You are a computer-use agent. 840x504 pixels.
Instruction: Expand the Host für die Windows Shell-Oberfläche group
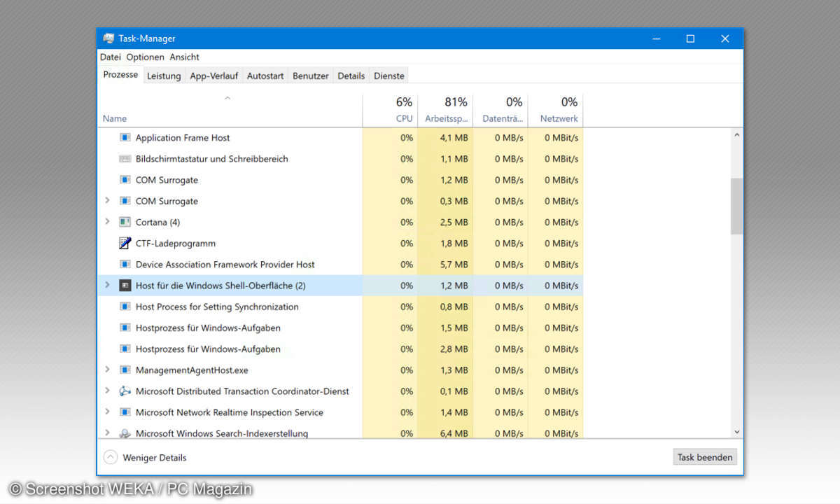pos(107,286)
